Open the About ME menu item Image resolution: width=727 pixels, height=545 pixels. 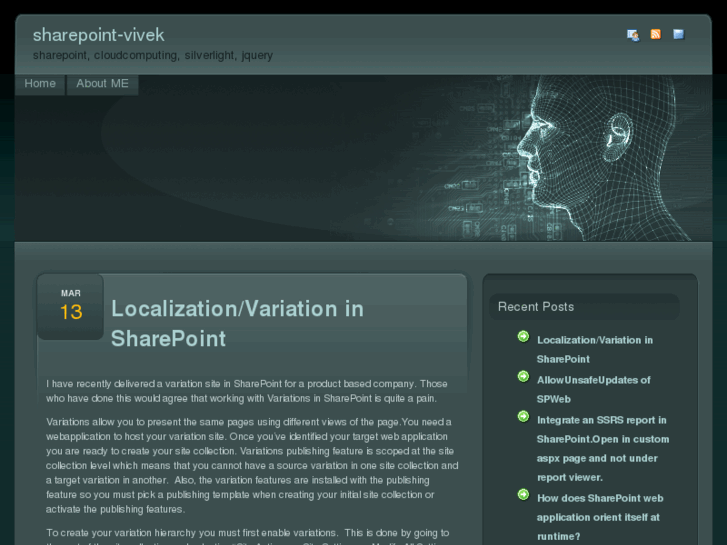102,84
